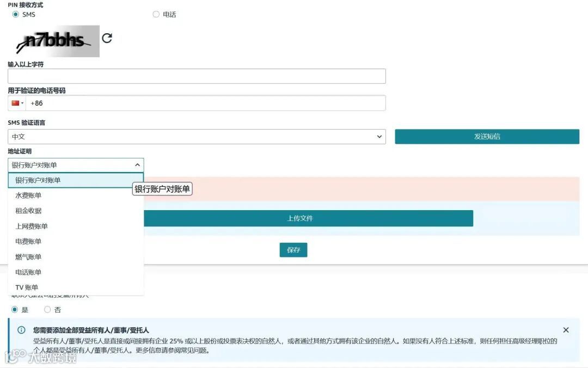Choose 租金收据 option
The height and width of the screenshot is (368, 588).
click(x=76, y=211)
